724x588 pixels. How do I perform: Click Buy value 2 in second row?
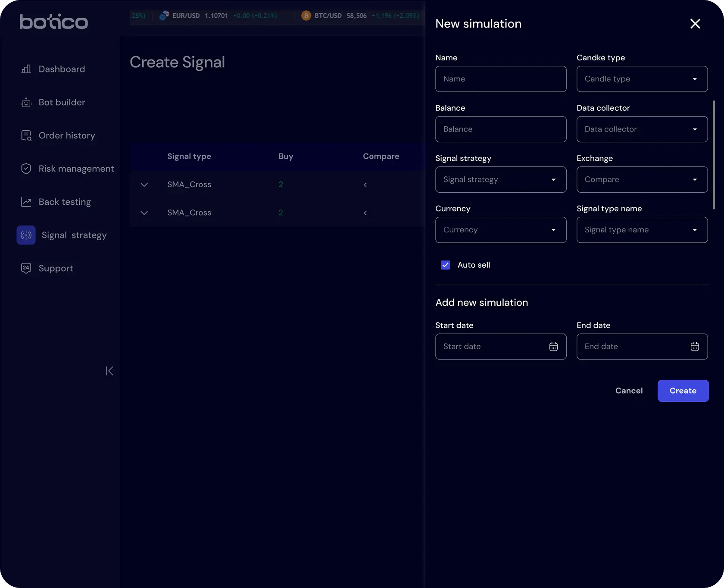(281, 213)
